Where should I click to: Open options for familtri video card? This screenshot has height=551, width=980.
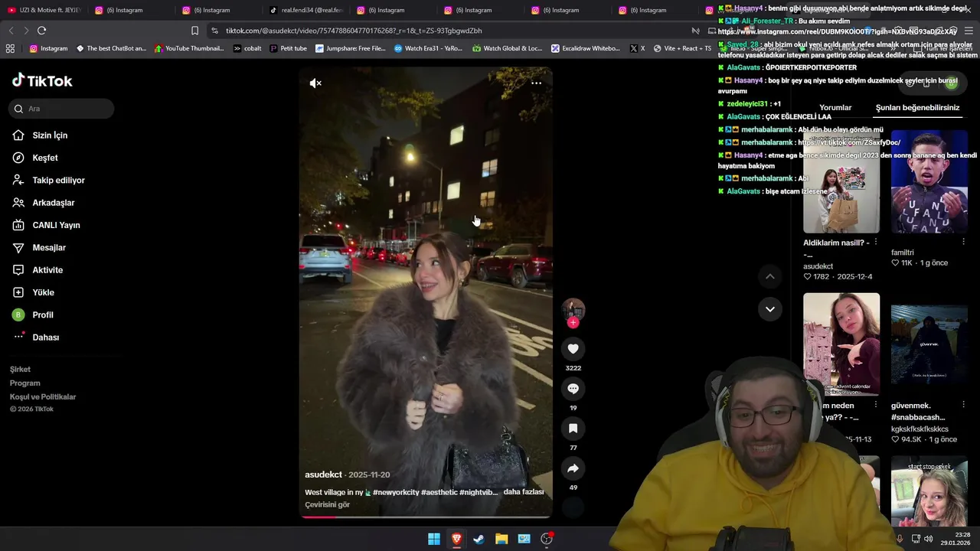pyautogui.click(x=963, y=242)
